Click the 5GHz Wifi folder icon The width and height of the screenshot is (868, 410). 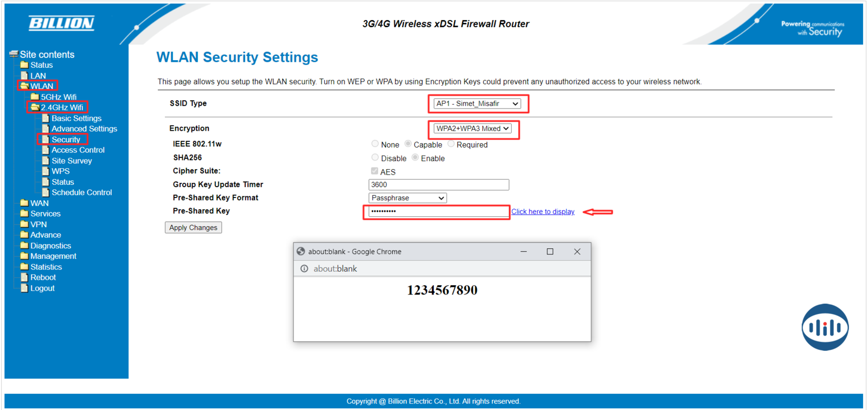35,97
